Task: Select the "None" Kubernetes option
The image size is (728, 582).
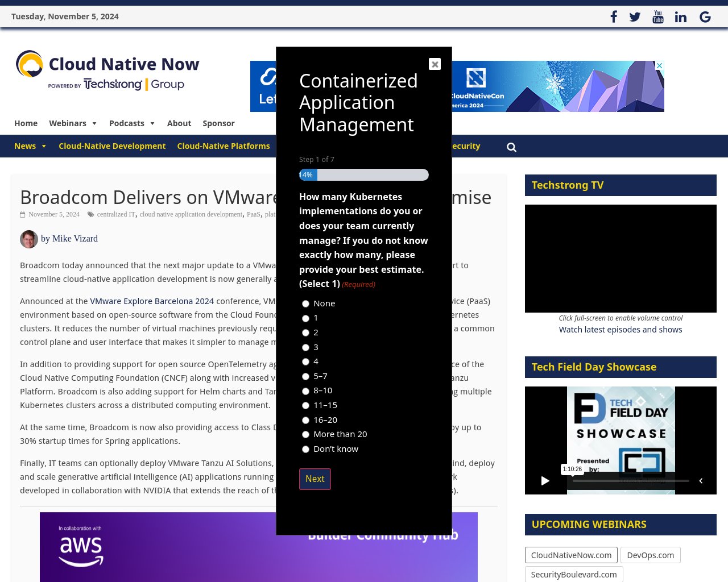Action: [305, 304]
